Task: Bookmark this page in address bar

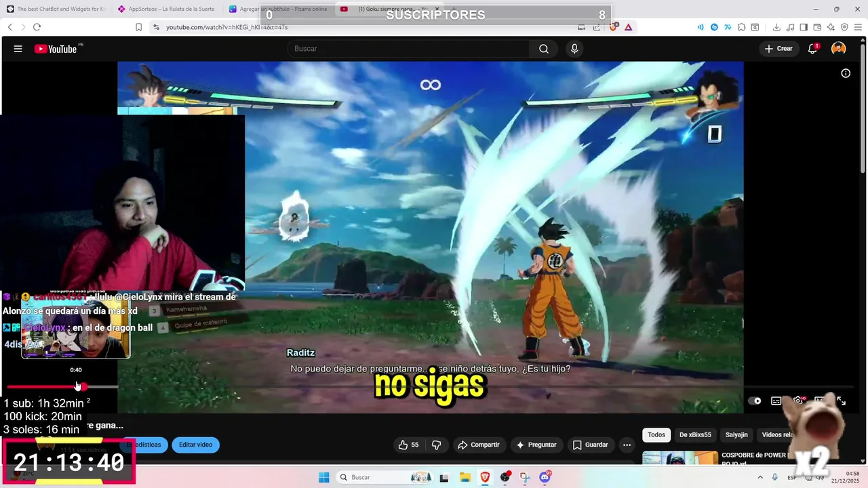Action: [138, 27]
